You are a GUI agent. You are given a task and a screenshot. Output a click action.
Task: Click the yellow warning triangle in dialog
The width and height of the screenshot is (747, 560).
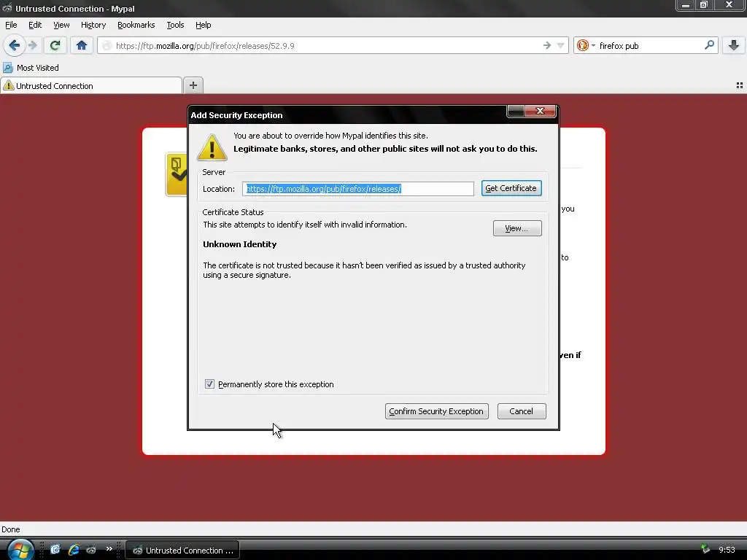point(212,147)
